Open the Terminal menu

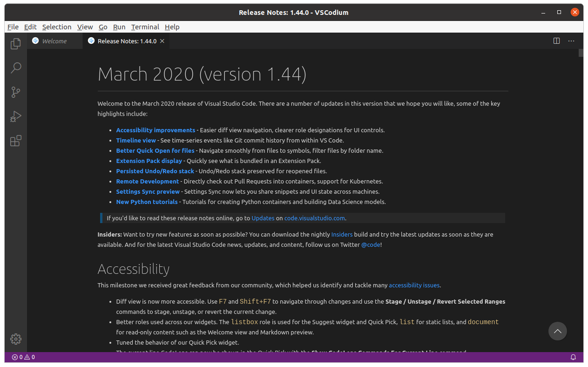click(145, 27)
